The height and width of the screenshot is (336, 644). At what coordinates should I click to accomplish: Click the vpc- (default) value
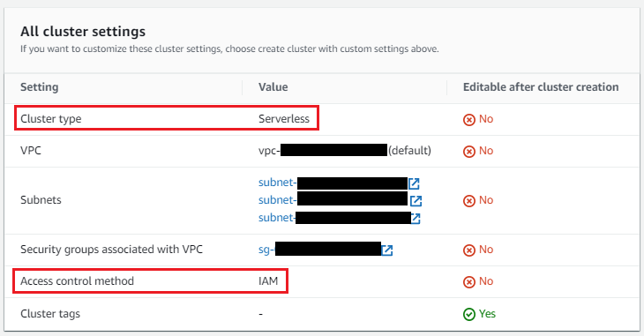coord(345,150)
